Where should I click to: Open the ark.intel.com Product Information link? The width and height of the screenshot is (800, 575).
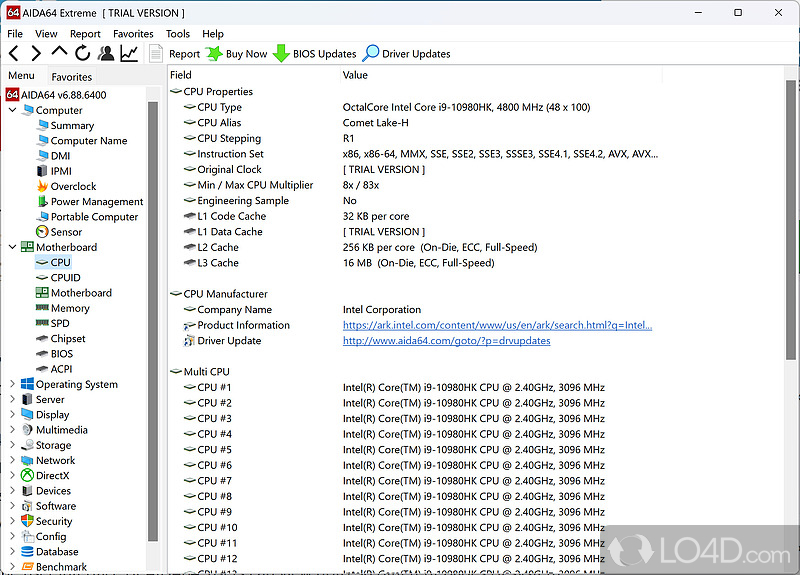pyautogui.click(x=497, y=325)
